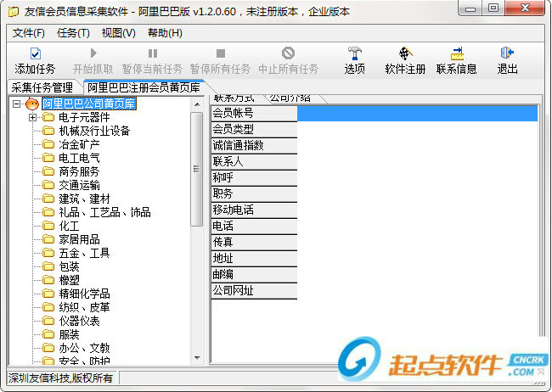The width and height of the screenshot is (552, 392).
Task: Select 建筑、建材 category
Action: coord(84,199)
